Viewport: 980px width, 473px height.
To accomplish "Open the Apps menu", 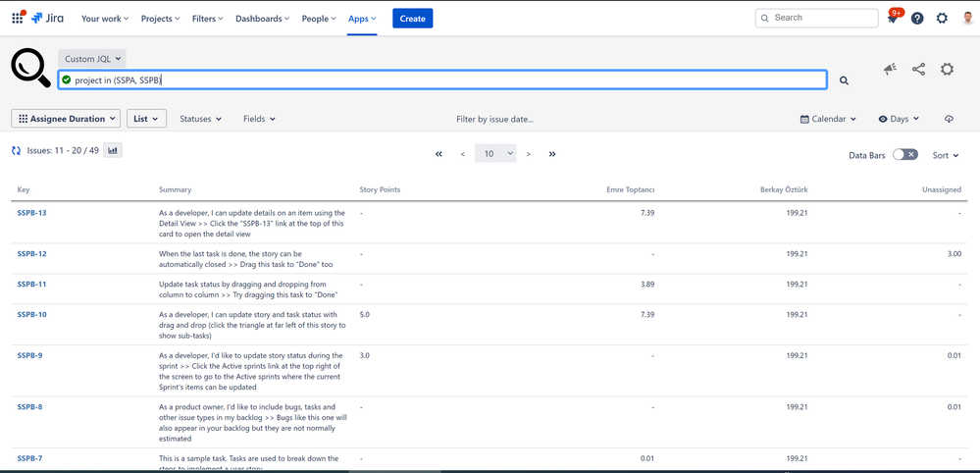I will point(362,19).
